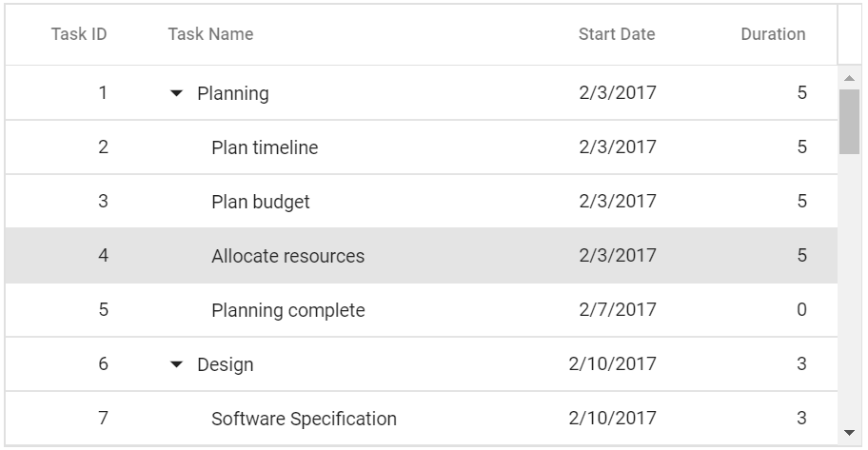The height and width of the screenshot is (450, 868).
Task: Sort by Start Date column header
Action: pyautogui.click(x=616, y=34)
